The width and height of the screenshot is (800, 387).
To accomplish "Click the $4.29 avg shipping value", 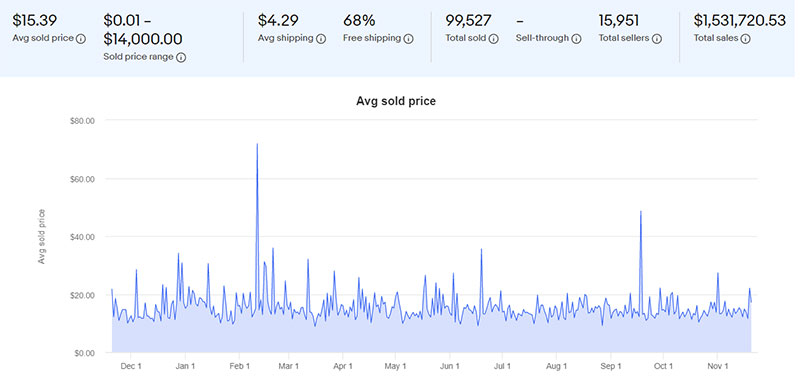I will pyautogui.click(x=277, y=21).
